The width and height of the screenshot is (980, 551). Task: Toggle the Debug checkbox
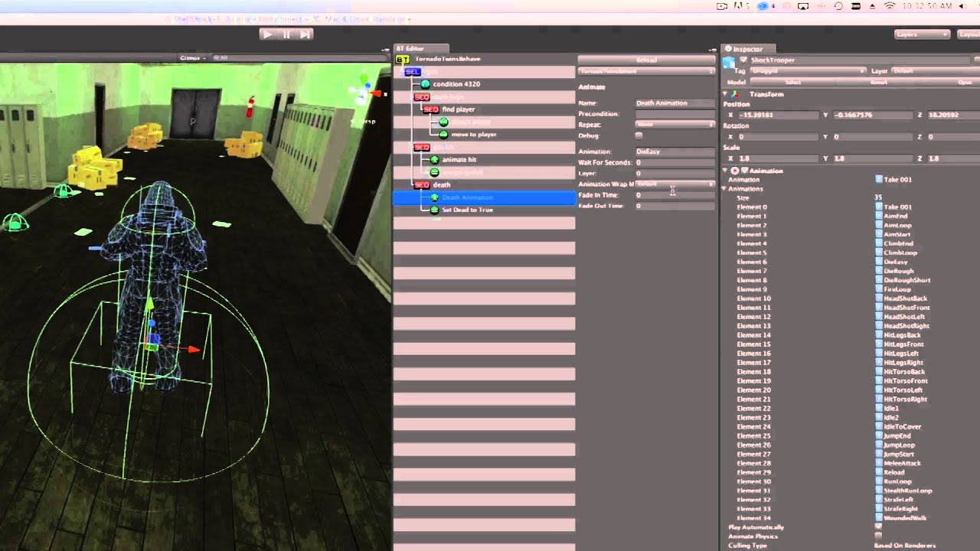(639, 135)
